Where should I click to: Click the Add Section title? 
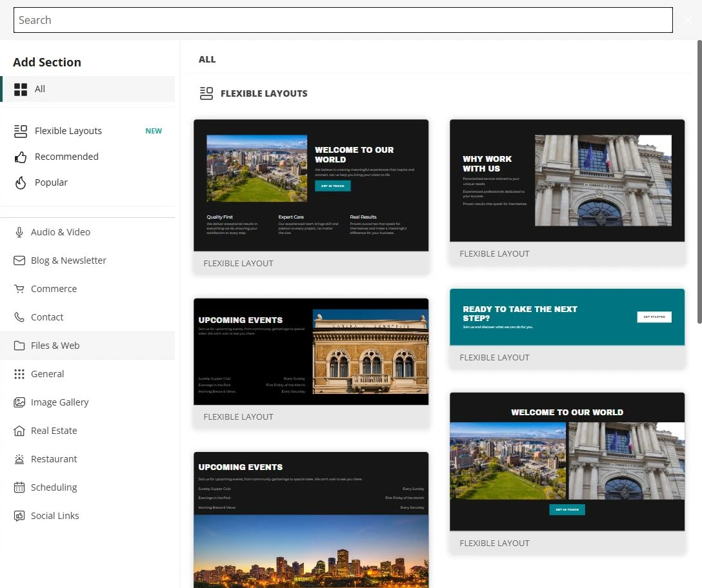point(47,62)
